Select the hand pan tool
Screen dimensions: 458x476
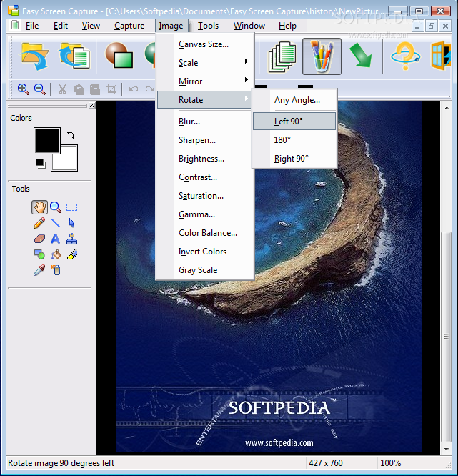(x=39, y=207)
